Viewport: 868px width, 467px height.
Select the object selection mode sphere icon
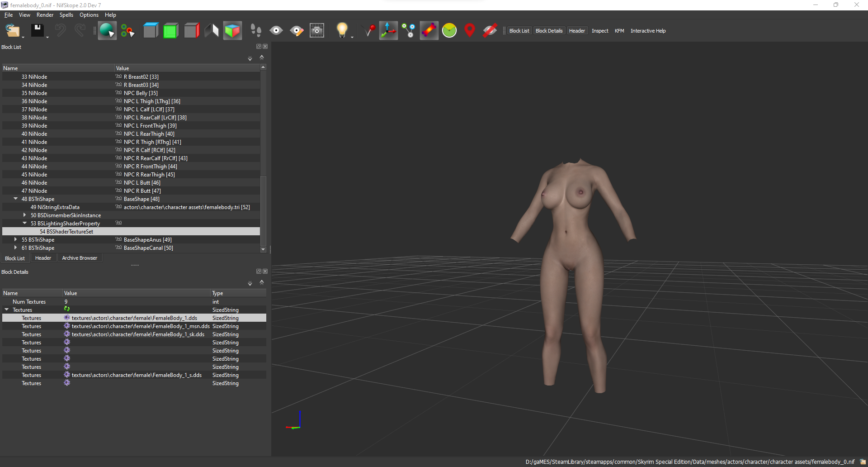click(107, 31)
